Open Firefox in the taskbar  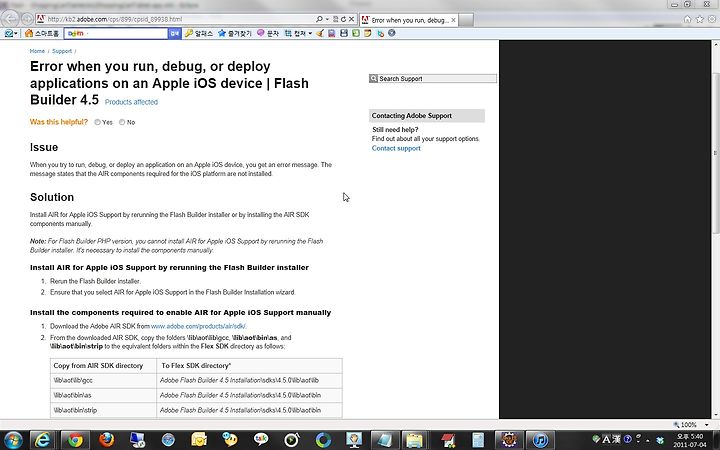click(107, 440)
